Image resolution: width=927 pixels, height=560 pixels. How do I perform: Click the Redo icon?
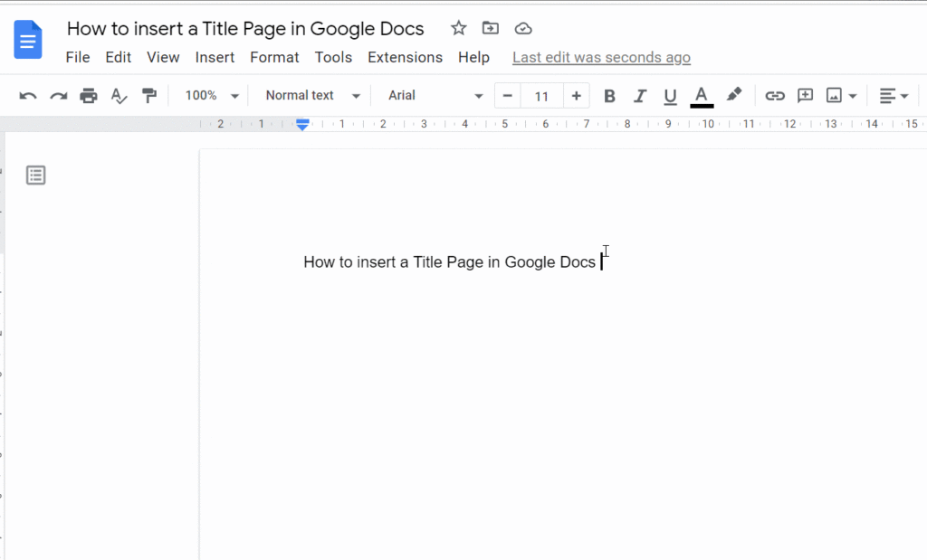[58, 95]
